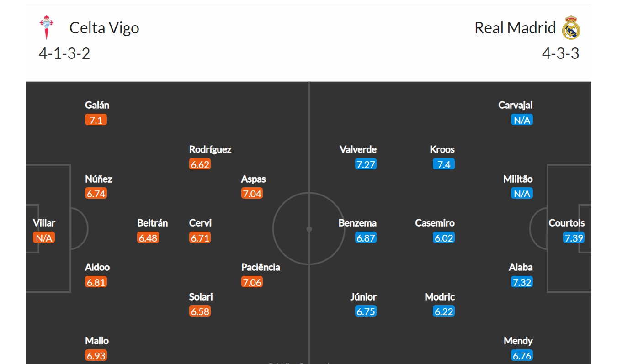This screenshot has height=364, width=617.
Task: Click Mallo's 6.93 rating badge
Action: tap(96, 355)
